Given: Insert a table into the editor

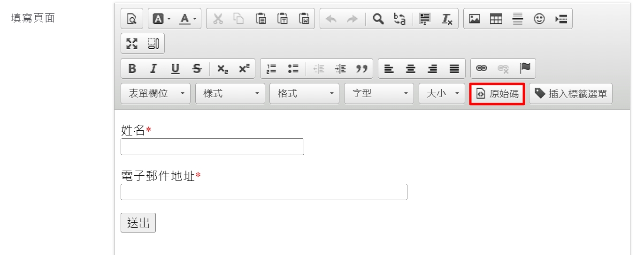Looking at the screenshot, I should tap(496, 19).
